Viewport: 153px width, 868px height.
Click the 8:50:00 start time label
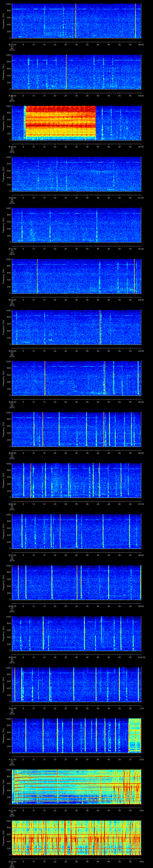click(x=12, y=198)
